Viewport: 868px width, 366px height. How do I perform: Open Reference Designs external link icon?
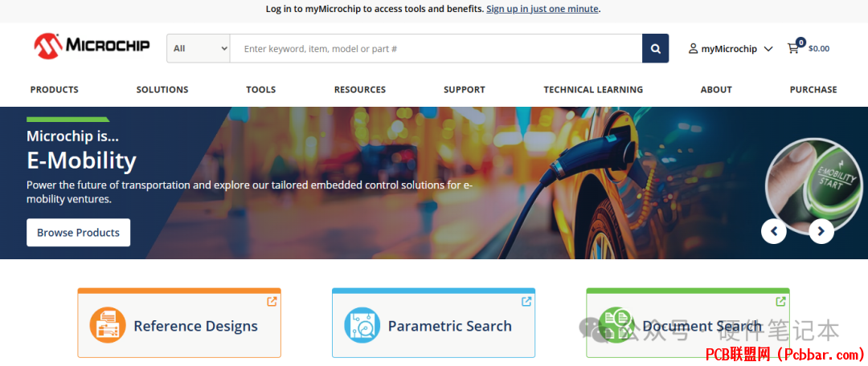[x=272, y=301]
